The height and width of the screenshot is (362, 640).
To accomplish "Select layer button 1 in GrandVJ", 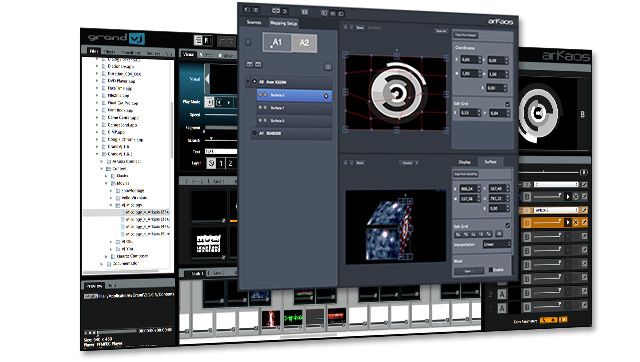I will (221, 163).
